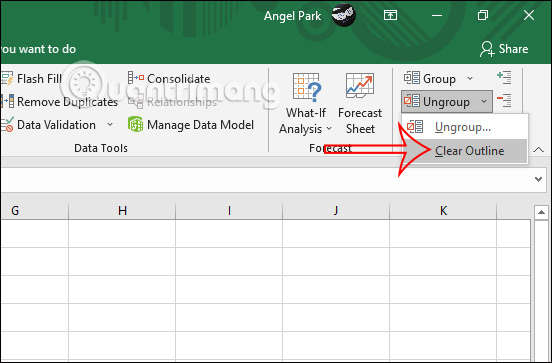Open the Angel Park account menu

pos(293,15)
